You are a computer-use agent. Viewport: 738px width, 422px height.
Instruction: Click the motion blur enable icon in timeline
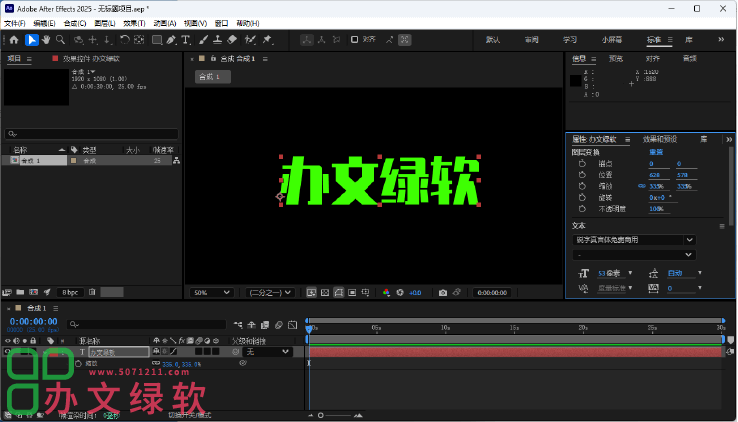(279, 325)
